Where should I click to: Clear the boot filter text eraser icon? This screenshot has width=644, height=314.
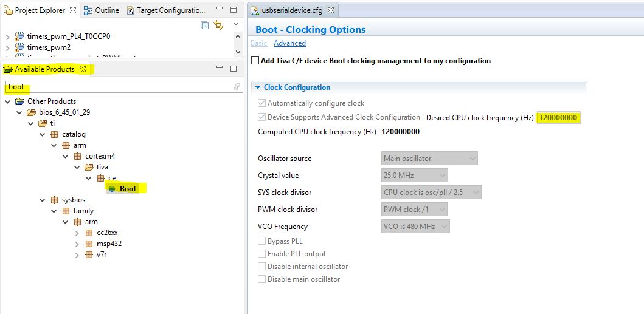[237, 87]
